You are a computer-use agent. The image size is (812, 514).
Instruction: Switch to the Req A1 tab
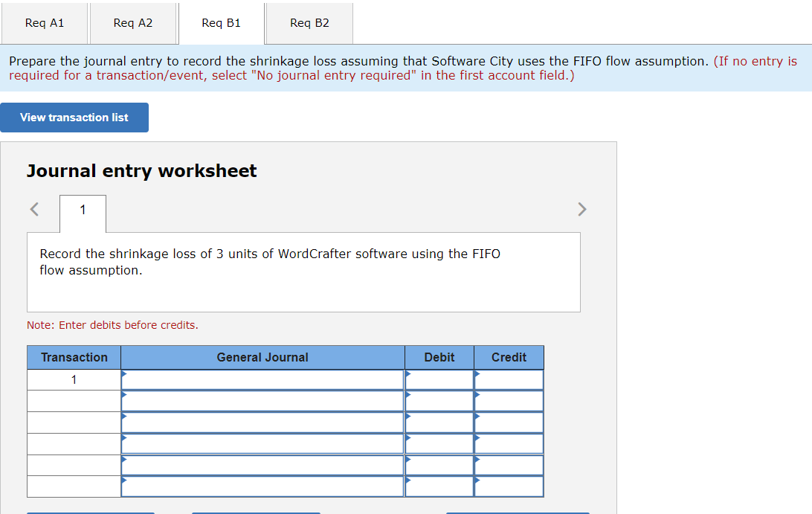click(x=45, y=23)
